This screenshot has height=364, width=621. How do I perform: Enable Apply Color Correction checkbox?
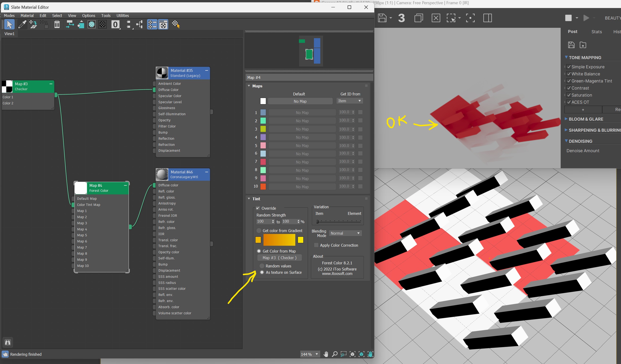pos(316,245)
